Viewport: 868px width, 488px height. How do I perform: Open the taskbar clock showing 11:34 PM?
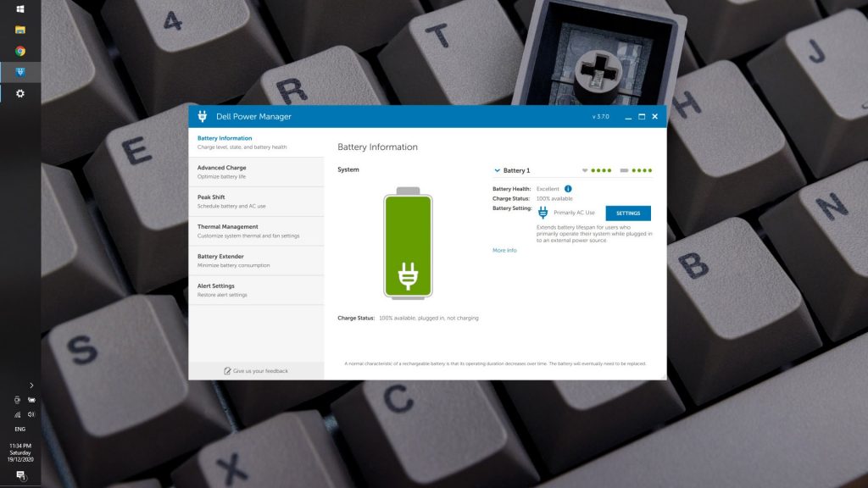pos(20,452)
